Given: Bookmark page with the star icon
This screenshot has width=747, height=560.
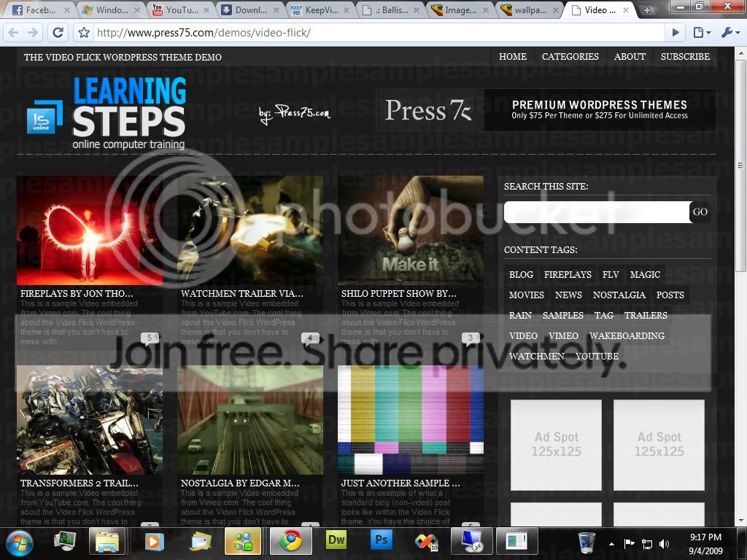Looking at the screenshot, I should click(x=84, y=32).
